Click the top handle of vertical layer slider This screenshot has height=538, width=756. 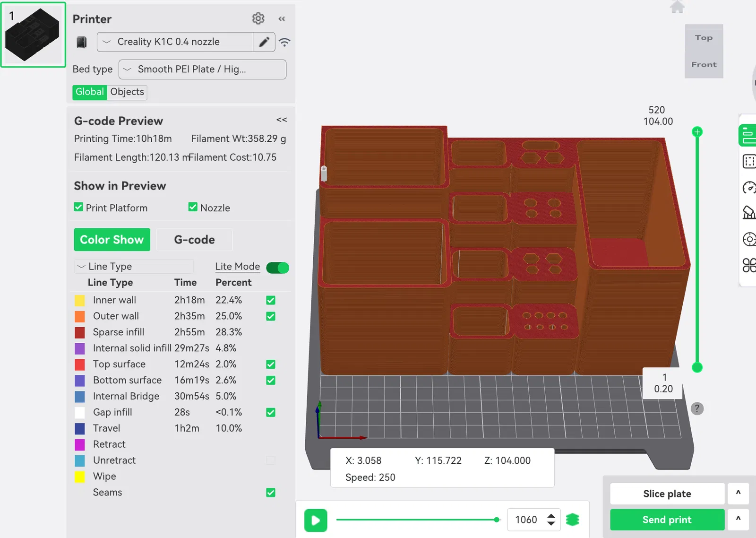697,132
